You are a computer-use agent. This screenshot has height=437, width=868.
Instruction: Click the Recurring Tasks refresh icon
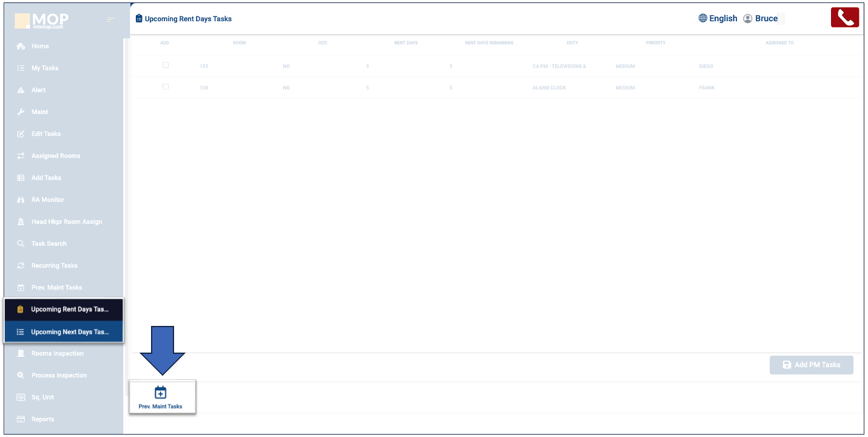(21, 265)
